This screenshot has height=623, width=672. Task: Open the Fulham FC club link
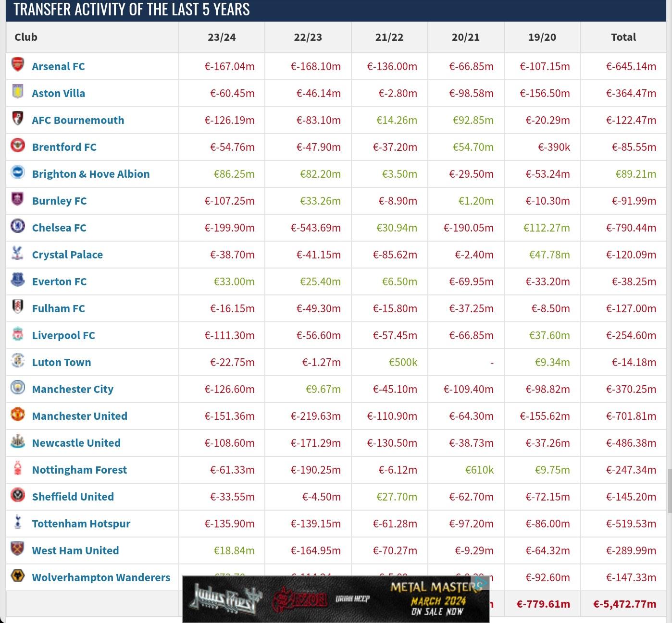point(58,308)
